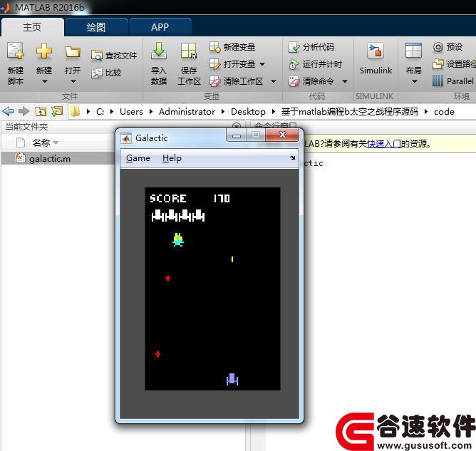
Task: Click the cyan alien ship in game
Action: coord(178,239)
